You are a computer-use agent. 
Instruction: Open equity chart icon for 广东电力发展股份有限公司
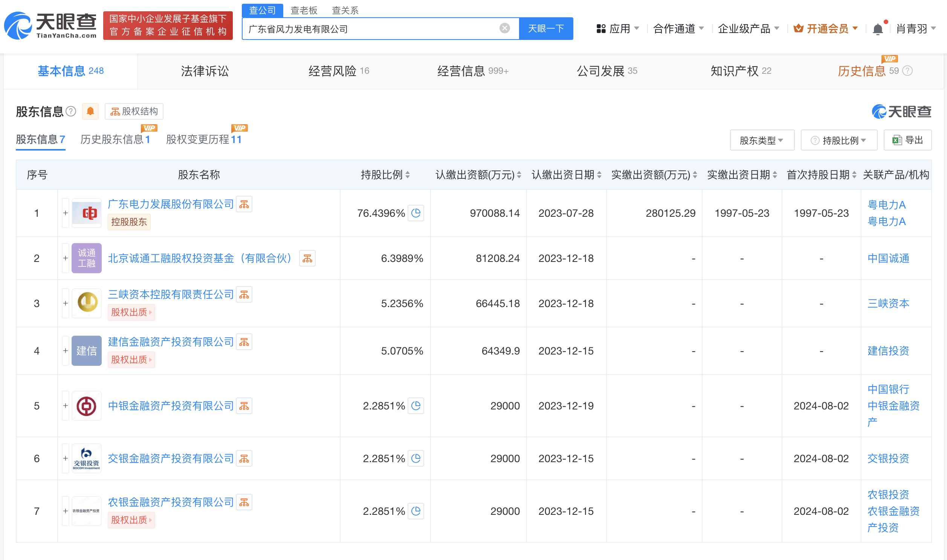coord(244,204)
